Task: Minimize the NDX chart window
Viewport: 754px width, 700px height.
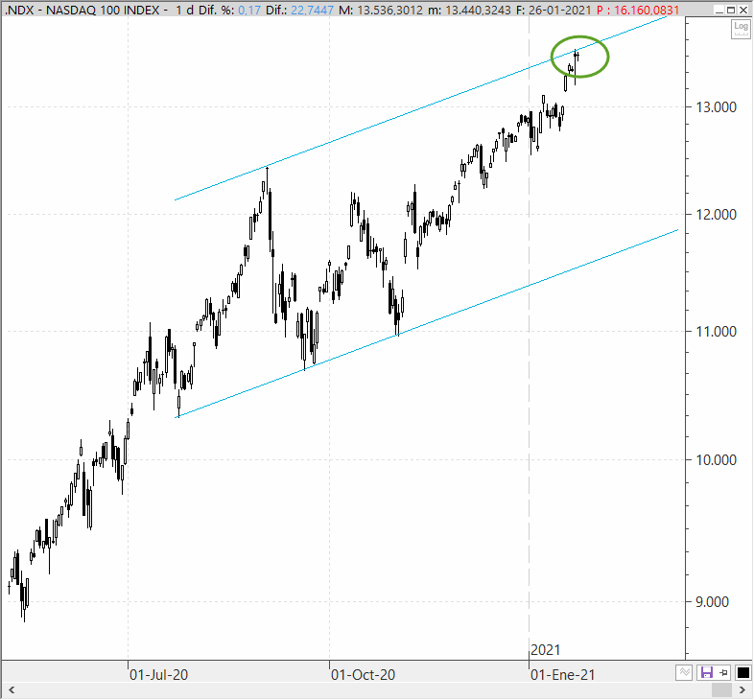Action: [719, 11]
